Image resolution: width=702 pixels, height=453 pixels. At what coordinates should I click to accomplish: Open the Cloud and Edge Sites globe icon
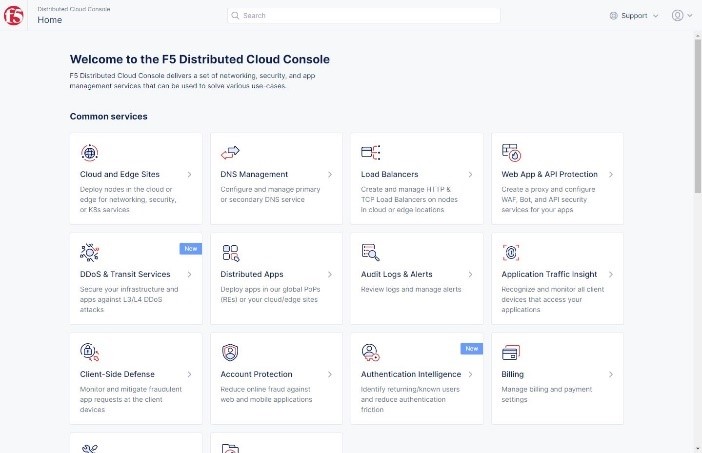coord(90,153)
